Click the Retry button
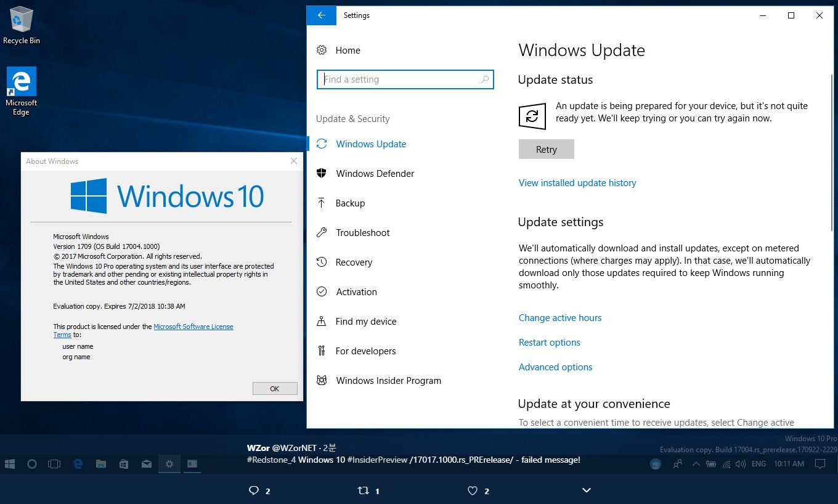The image size is (838, 504). pos(547,149)
